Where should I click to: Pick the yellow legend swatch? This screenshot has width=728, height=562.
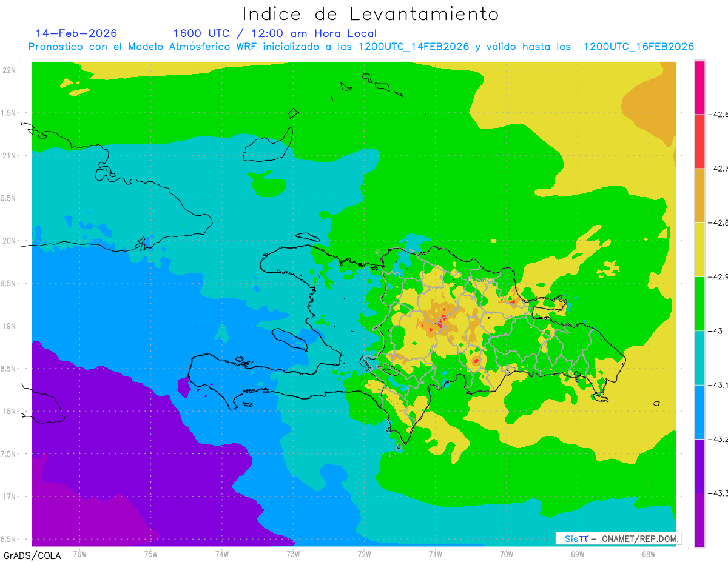pyautogui.click(x=699, y=249)
